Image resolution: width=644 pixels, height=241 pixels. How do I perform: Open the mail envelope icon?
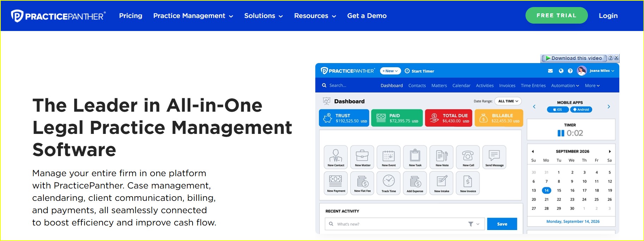pos(550,71)
